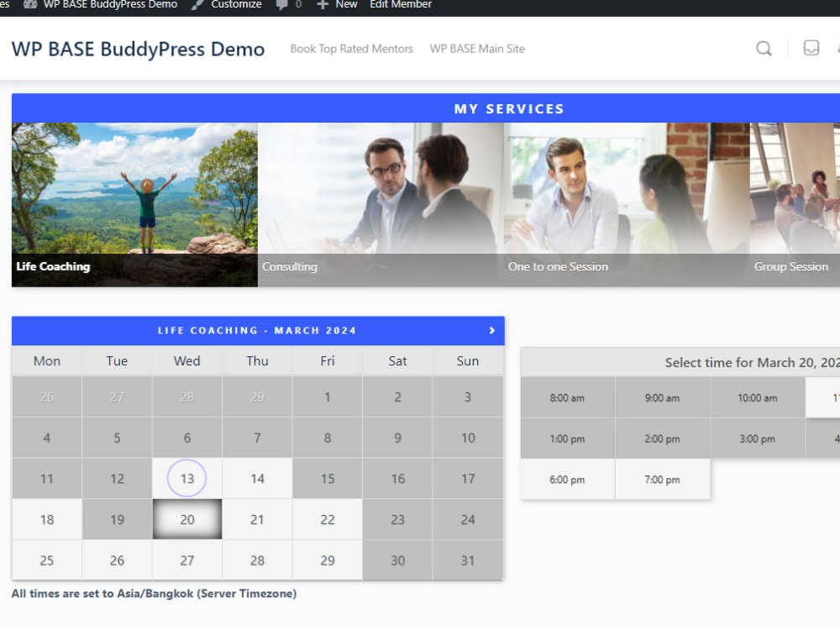Click the comment count '0' in admin bar
Image resolution: width=840 pixels, height=630 pixels.
tap(298, 4)
